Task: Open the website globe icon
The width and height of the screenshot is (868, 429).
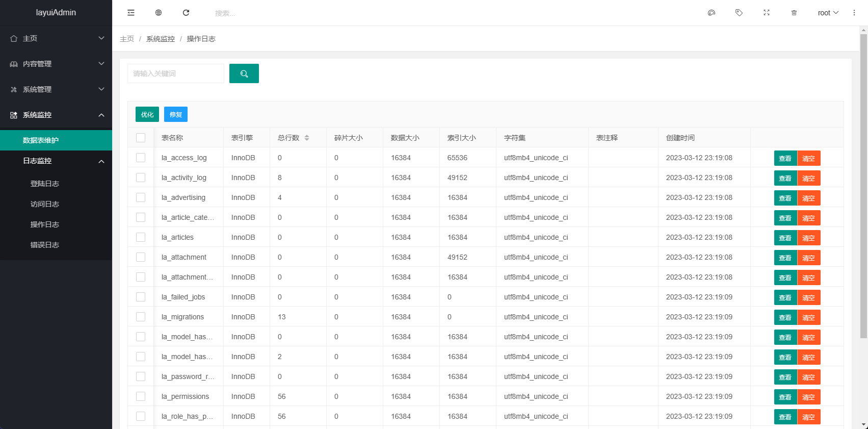Action: click(159, 13)
